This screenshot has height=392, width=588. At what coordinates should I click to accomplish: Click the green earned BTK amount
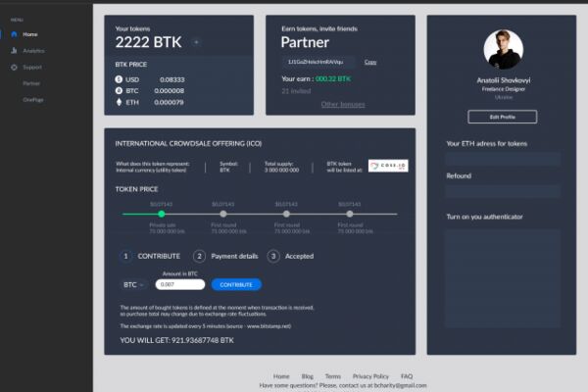pyautogui.click(x=333, y=78)
